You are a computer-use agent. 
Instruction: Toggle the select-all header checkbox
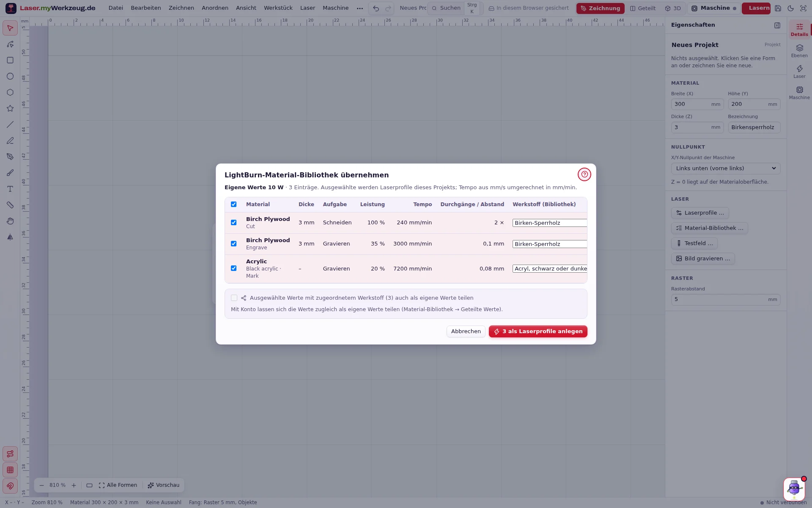coord(233,204)
